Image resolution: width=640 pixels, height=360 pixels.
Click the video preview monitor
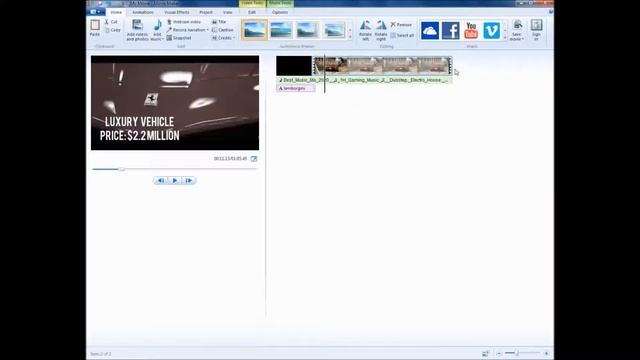(175, 103)
